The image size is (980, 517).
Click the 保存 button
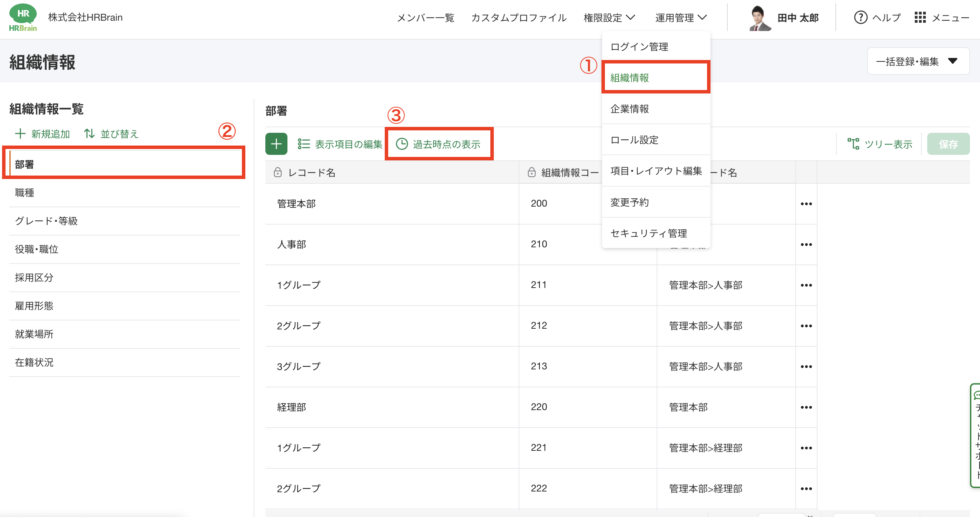pos(948,144)
